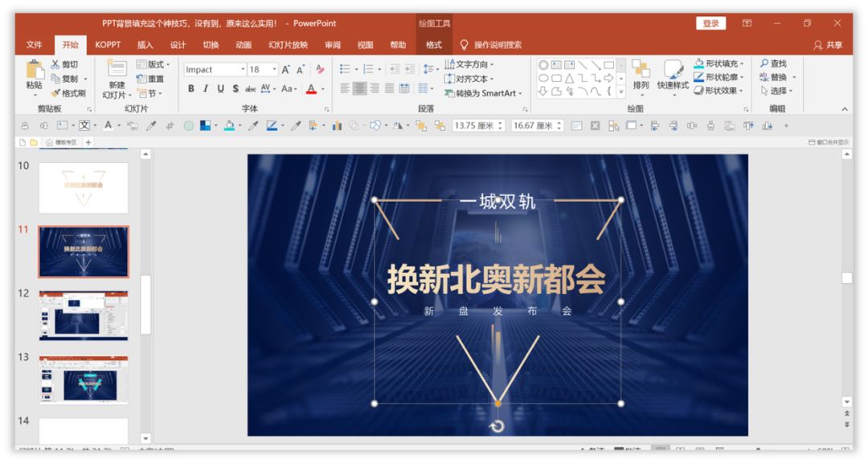Image resolution: width=868 pixels, height=463 pixels.
Task: Open the Align Text (对齐文本) dropdown
Action: click(x=469, y=79)
